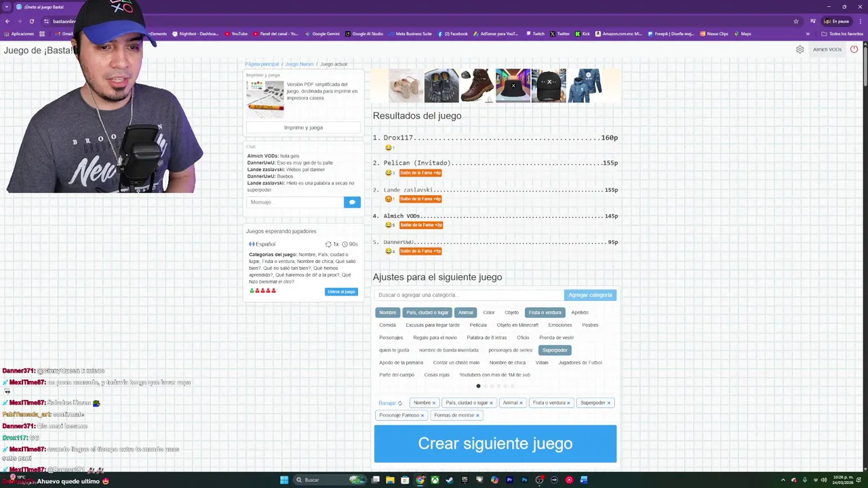Focus Buscar o agregar una categoría field
The image size is (868, 488).
(469, 296)
